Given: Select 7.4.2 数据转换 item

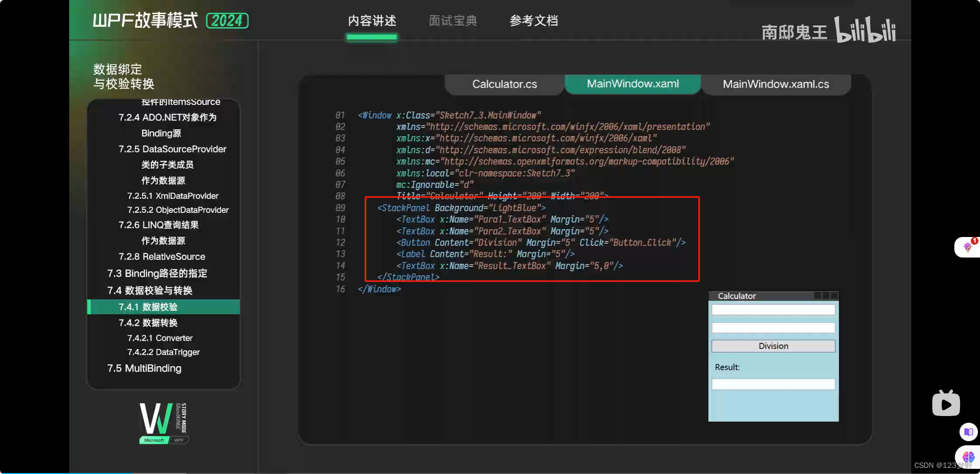Looking at the screenshot, I should coord(148,323).
